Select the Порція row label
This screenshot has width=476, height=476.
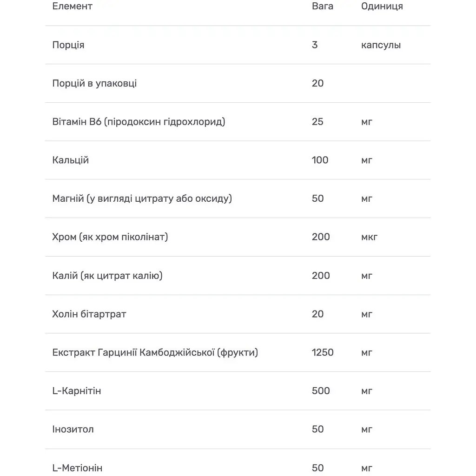pos(68,45)
